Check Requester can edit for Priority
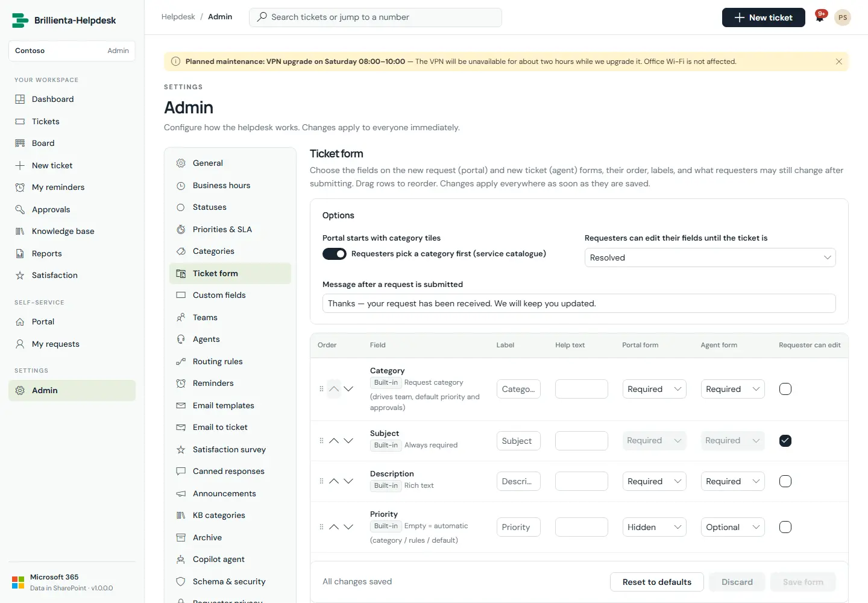 [785, 527]
